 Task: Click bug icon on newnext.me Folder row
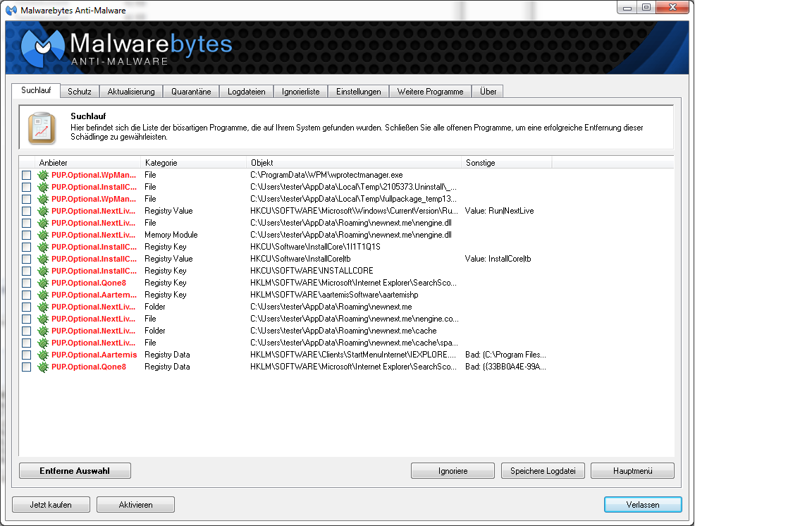tap(43, 307)
